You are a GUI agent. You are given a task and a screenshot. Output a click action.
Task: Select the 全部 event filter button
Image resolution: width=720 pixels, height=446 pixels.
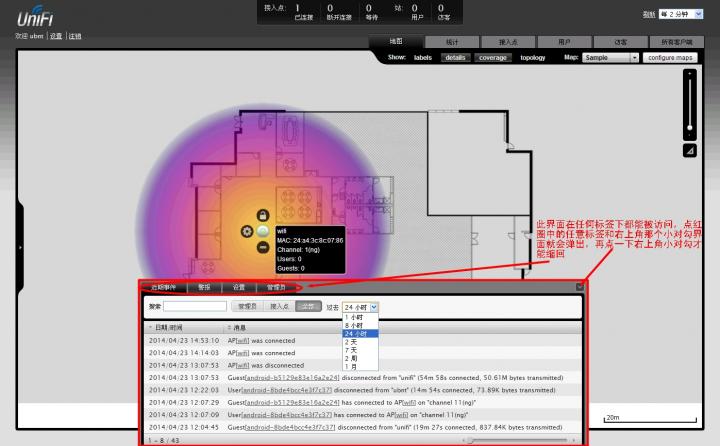(x=308, y=306)
